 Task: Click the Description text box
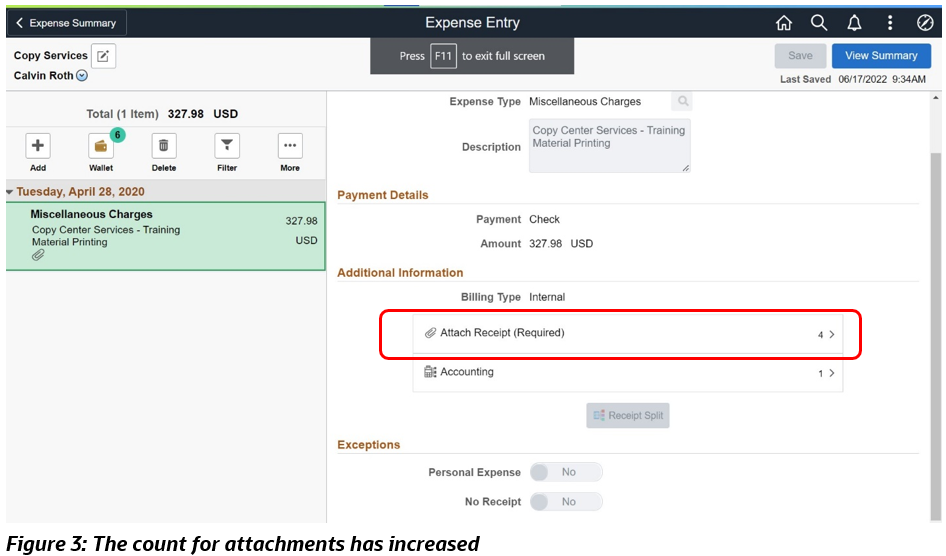point(609,146)
